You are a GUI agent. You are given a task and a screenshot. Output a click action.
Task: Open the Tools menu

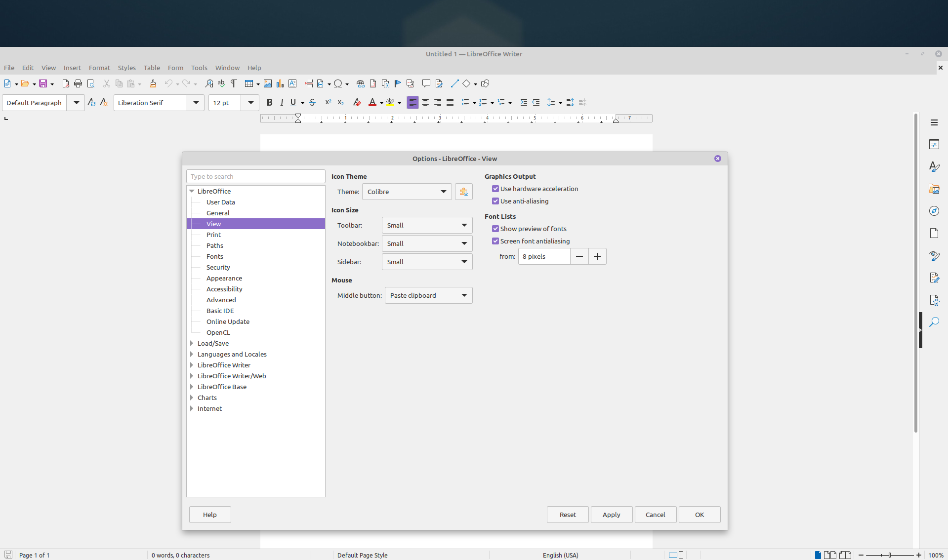[199, 68]
